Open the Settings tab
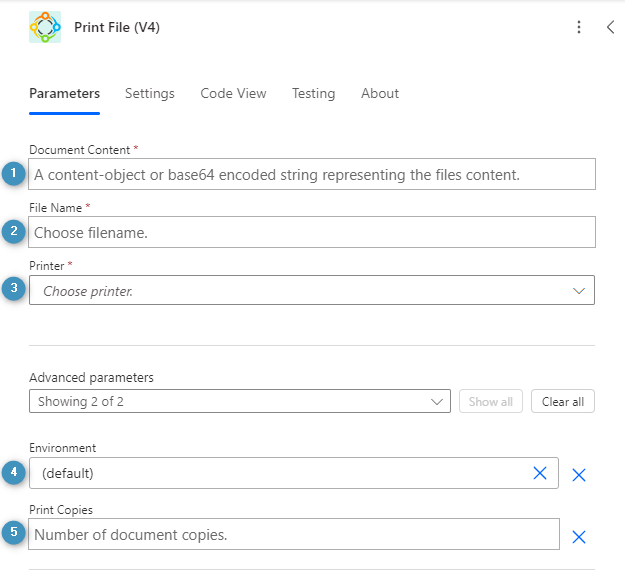This screenshot has width=625, height=582. (x=150, y=93)
